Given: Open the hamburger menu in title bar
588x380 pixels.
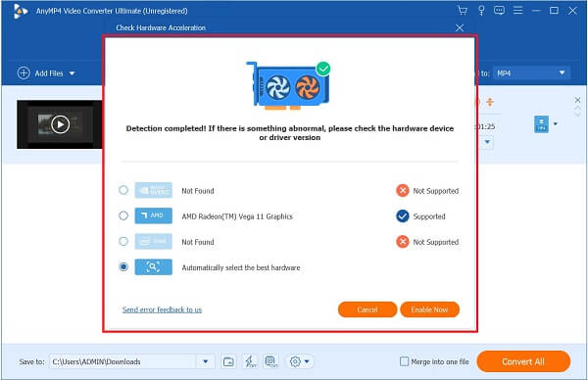Looking at the screenshot, I should (517, 11).
